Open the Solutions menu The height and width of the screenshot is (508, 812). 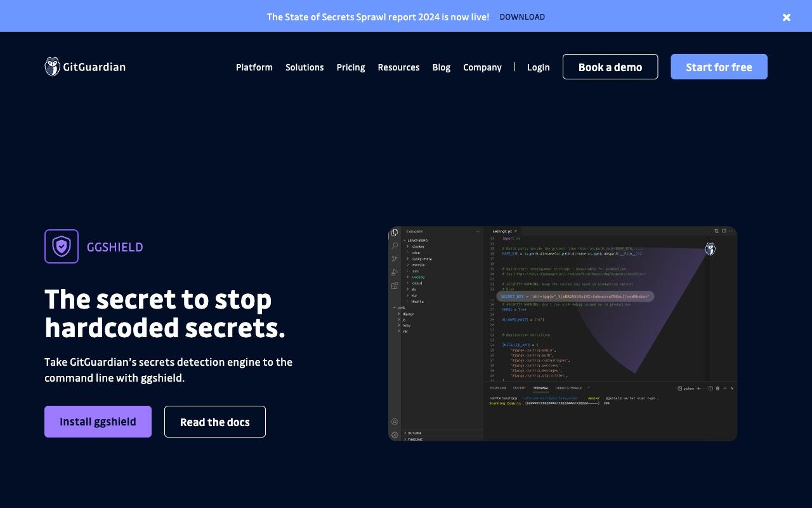tap(304, 67)
